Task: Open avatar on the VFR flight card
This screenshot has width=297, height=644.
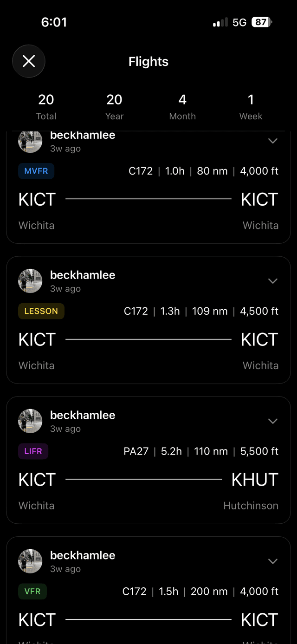Action: (x=30, y=562)
